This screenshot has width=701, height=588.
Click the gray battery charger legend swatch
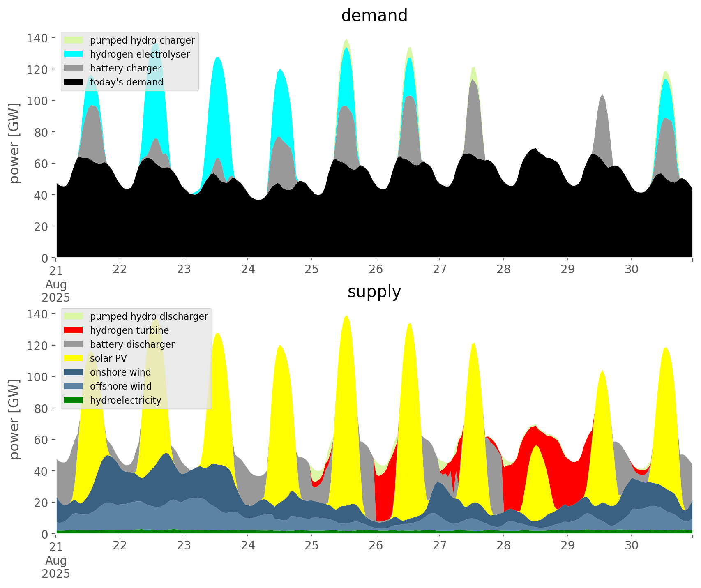tap(73, 68)
